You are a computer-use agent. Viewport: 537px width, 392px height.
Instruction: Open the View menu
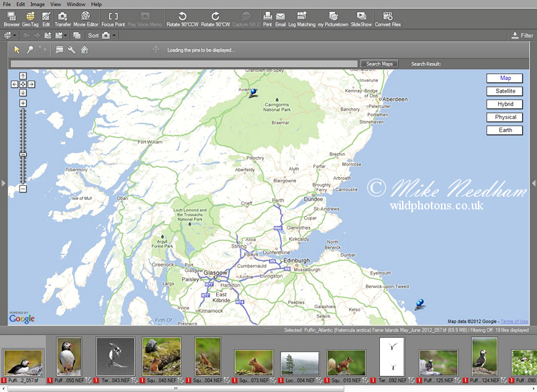[x=56, y=4]
